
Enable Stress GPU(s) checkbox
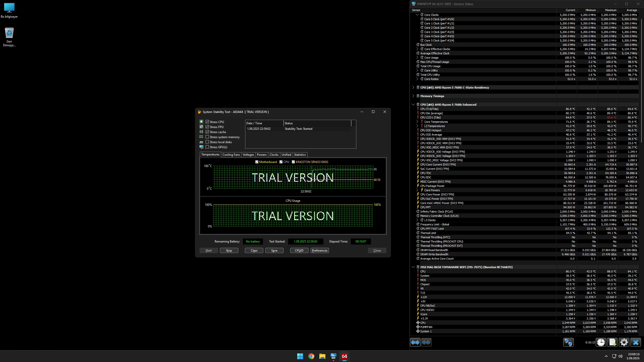click(x=207, y=147)
